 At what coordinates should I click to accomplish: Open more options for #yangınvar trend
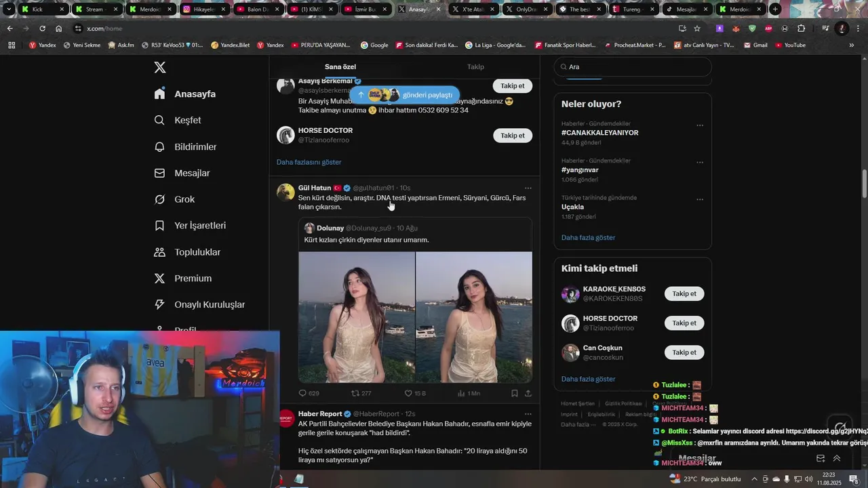pyautogui.click(x=700, y=163)
